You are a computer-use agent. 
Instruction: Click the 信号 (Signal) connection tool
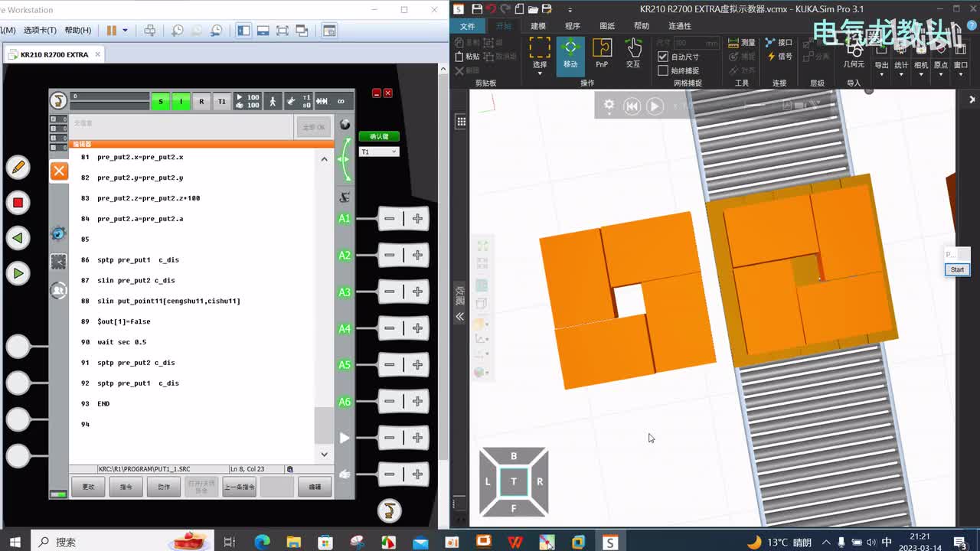(779, 56)
